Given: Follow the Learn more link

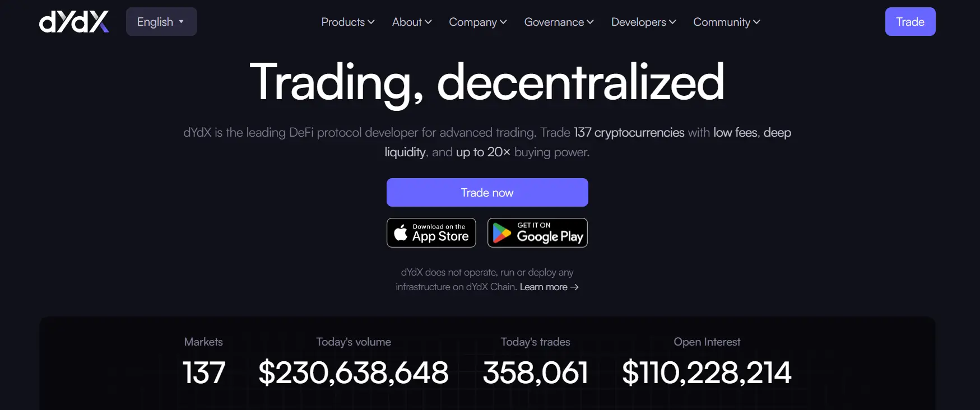Looking at the screenshot, I should 549,287.
